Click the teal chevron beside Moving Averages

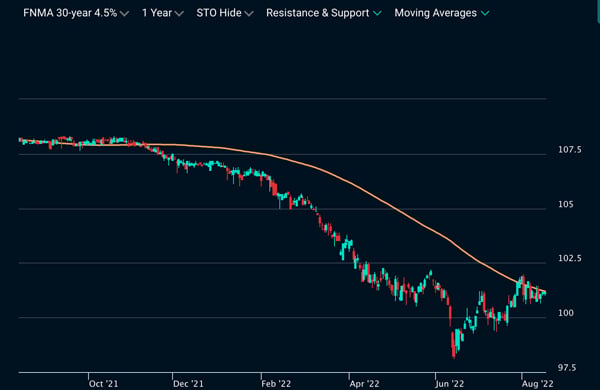click(x=485, y=13)
